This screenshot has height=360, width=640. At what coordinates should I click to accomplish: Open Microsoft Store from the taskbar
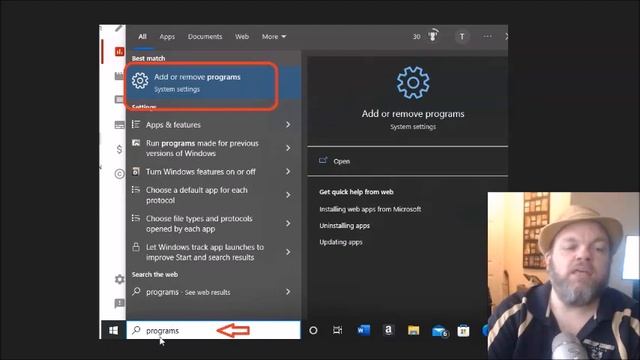(463, 331)
